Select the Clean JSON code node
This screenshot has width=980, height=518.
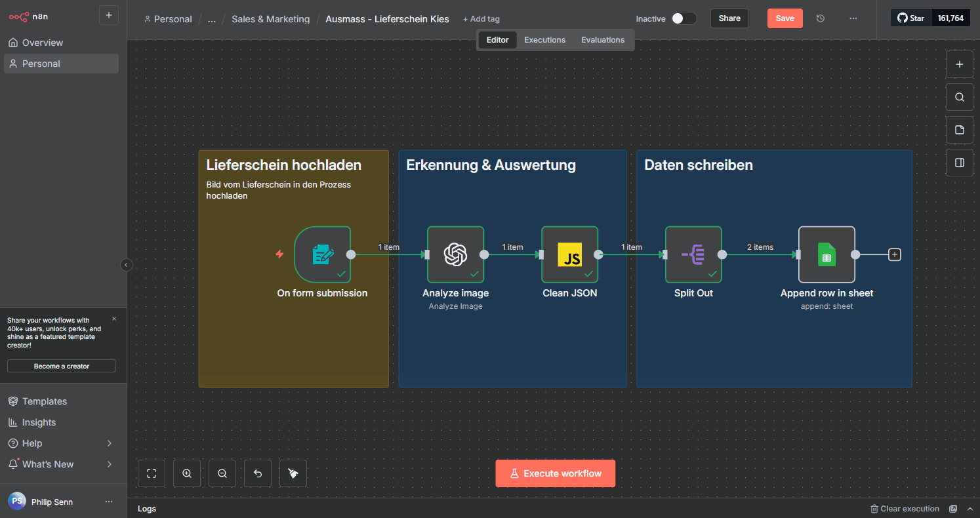569,254
